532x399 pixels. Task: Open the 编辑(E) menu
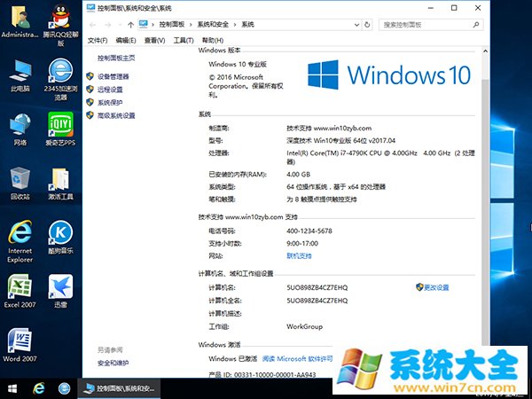pyautogui.click(x=126, y=41)
